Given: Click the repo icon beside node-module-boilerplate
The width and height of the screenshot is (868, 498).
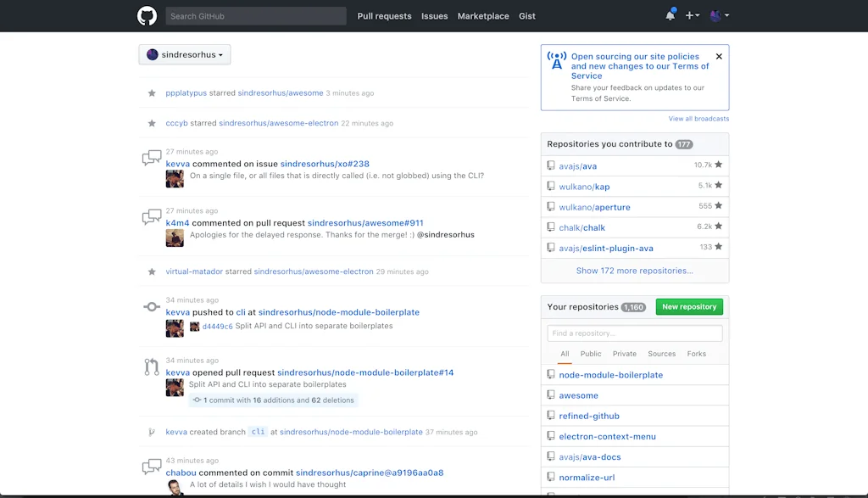Looking at the screenshot, I should point(551,374).
